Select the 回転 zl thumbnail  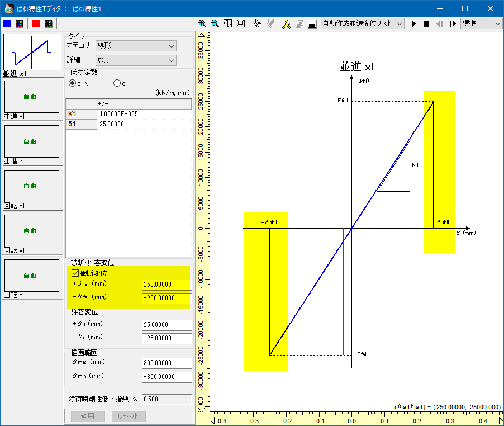32,276
